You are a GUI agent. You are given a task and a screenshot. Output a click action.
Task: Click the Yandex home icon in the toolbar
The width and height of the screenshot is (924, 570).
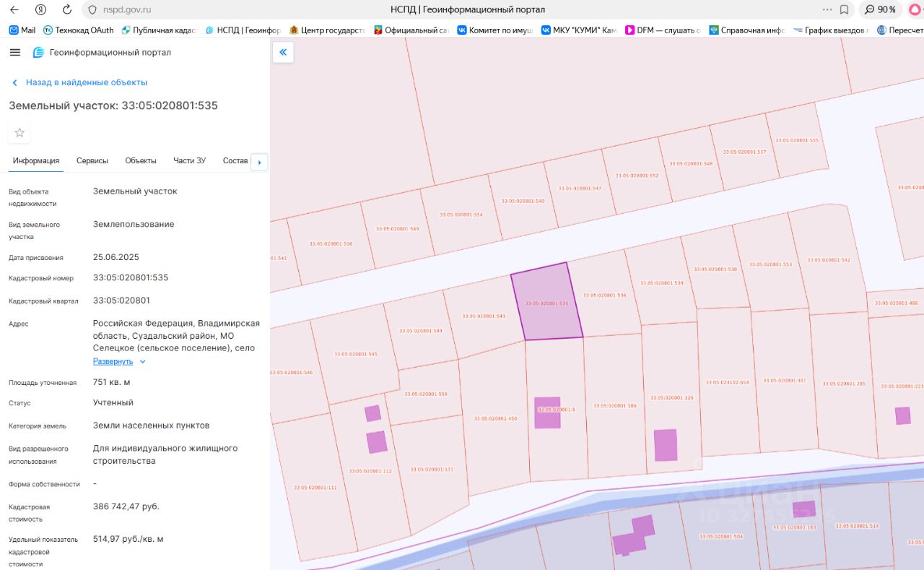(40, 9)
